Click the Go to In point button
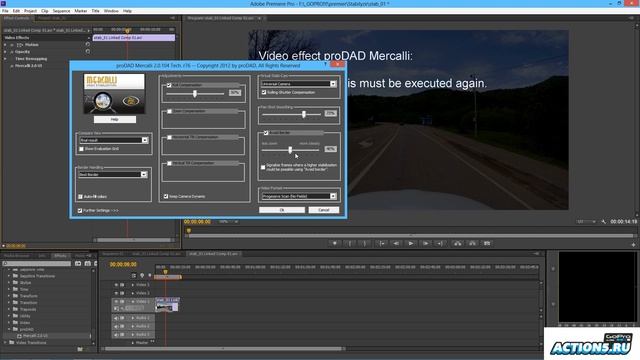 tap(381, 243)
